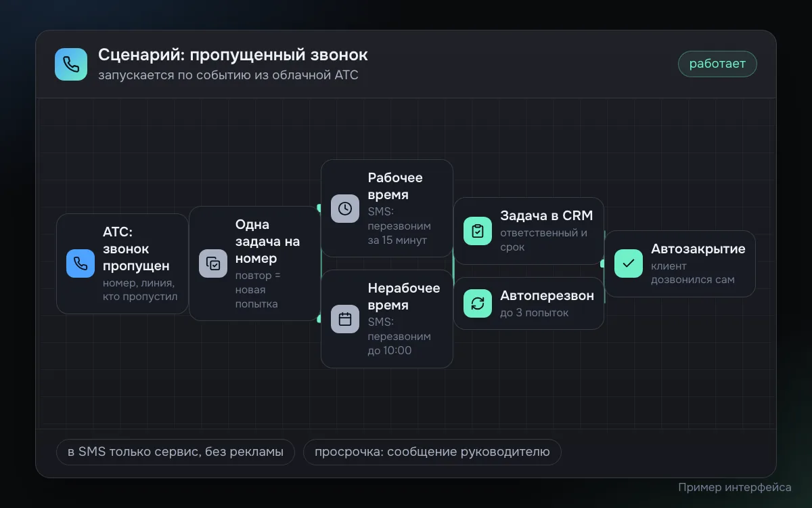This screenshot has width=812, height=508.
Task: Click the text 'номер, линия, кто пропустил'
Action: click(x=140, y=290)
